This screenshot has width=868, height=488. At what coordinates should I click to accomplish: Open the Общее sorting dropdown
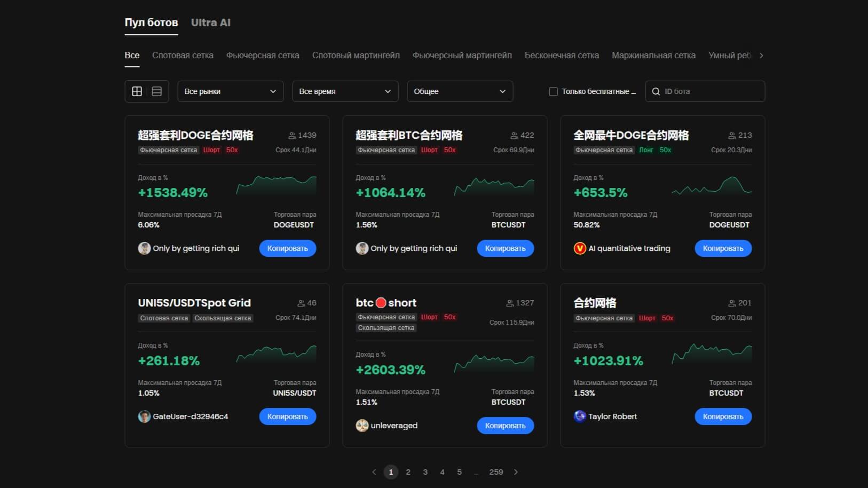[460, 91]
